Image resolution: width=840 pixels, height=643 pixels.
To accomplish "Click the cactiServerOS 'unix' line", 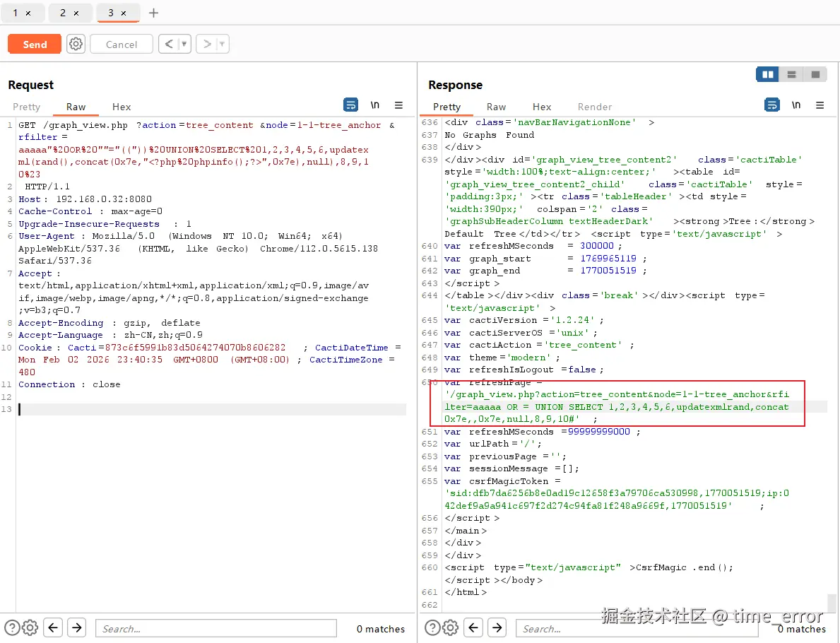I will pos(521,333).
